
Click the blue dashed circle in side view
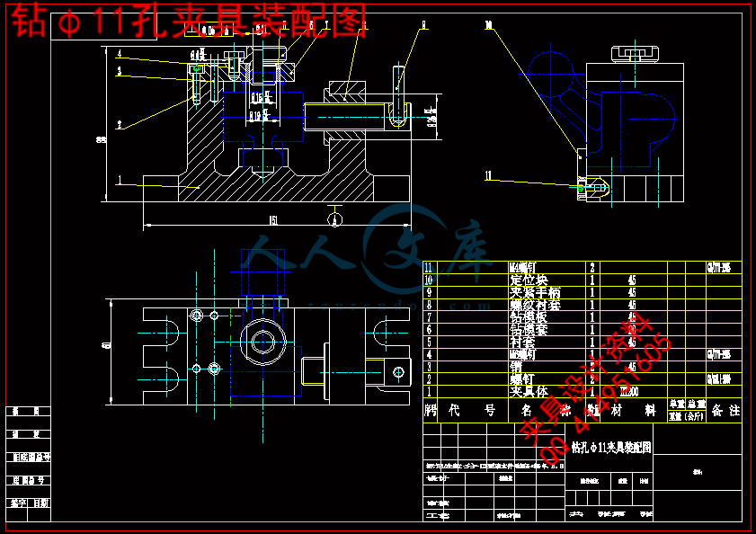(556, 71)
